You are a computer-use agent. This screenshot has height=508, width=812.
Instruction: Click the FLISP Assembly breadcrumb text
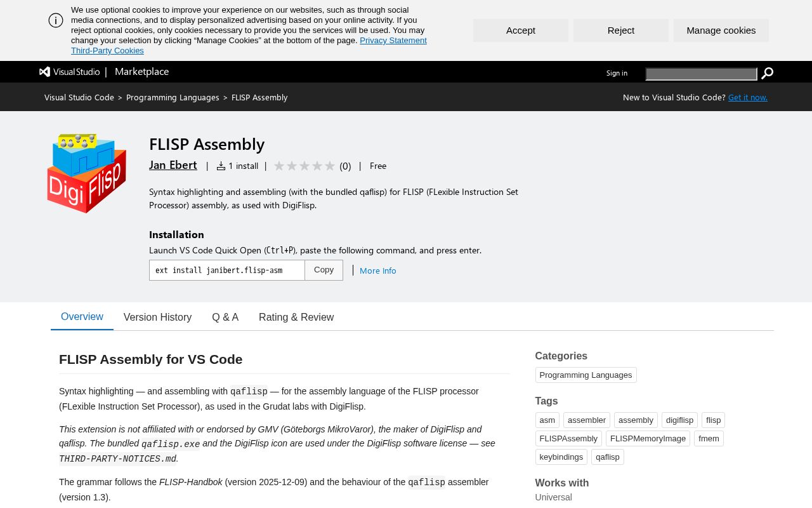[259, 97]
